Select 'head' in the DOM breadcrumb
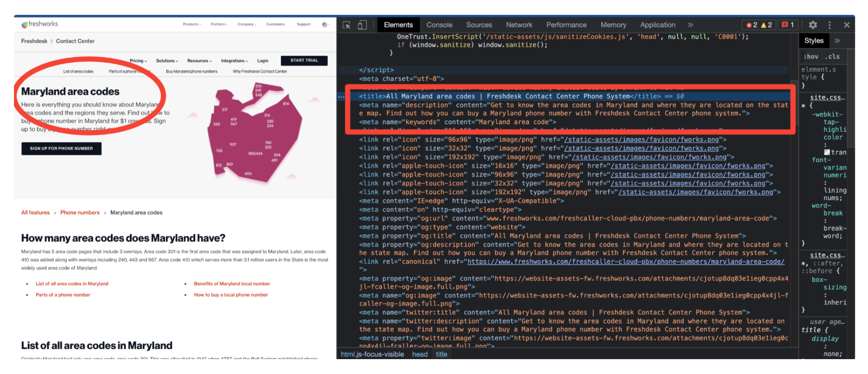The width and height of the screenshot is (868, 374). (x=420, y=354)
